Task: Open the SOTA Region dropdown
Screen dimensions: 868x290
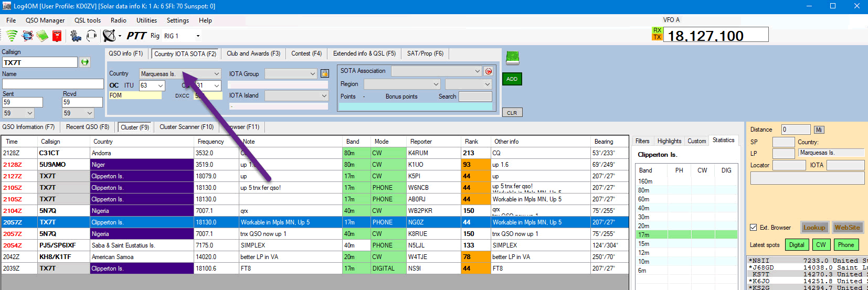Action: (403, 84)
